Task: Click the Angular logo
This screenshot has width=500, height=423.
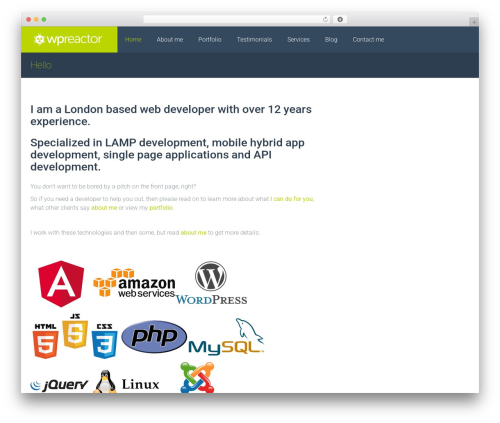Action: pos(61,284)
